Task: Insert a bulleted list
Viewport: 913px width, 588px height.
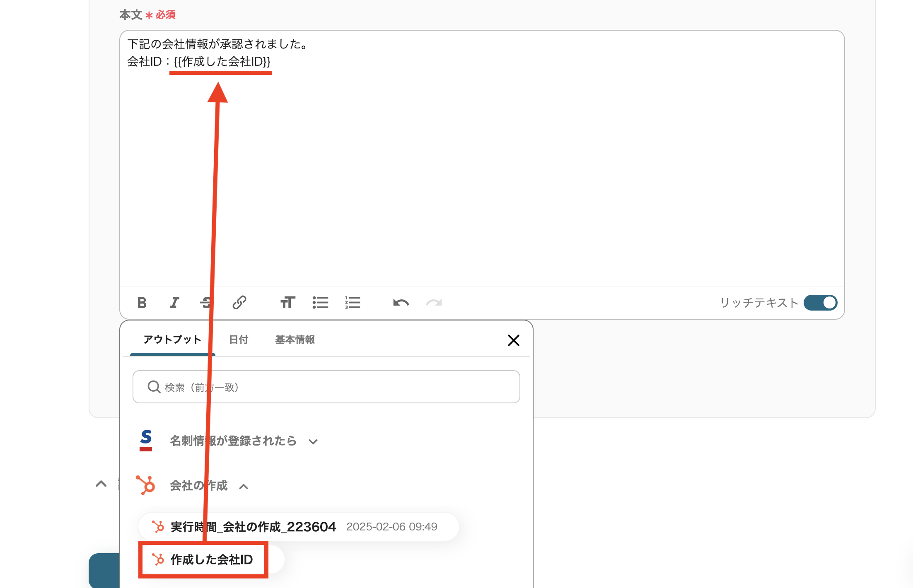Action: click(320, 303)
